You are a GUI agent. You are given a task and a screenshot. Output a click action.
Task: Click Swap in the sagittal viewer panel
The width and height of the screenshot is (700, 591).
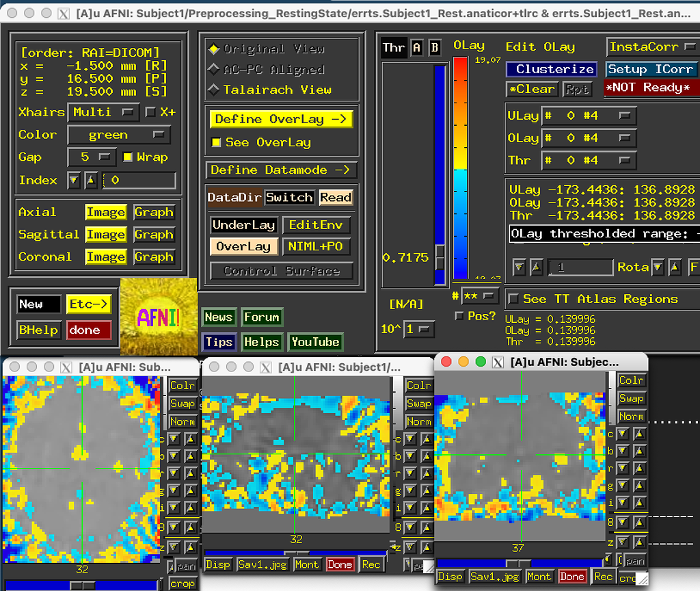(x=418, y=404)
